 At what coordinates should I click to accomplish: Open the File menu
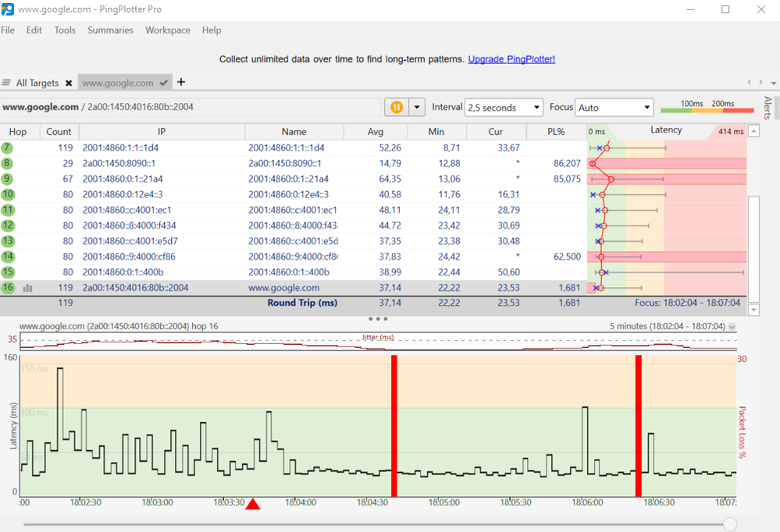[x=8, y=30]
